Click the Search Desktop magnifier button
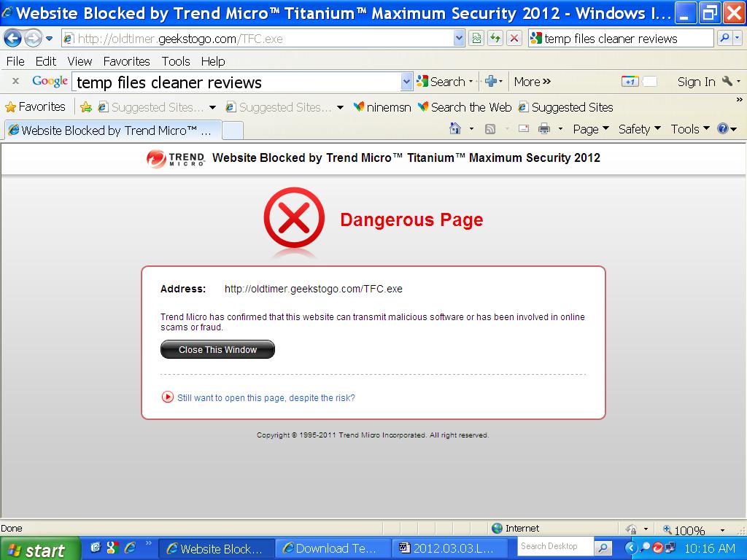This screenshot has height=560, width=747. point(603,548)
